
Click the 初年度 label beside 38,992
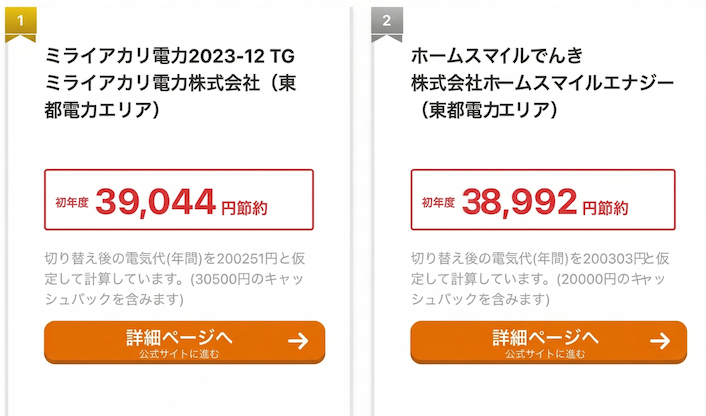[x=439, y=203]
